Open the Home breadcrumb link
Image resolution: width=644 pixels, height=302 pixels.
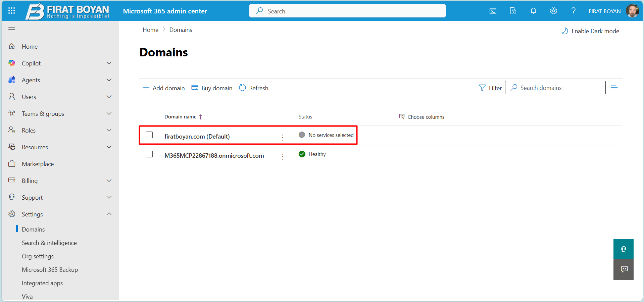tap(150, 30)
